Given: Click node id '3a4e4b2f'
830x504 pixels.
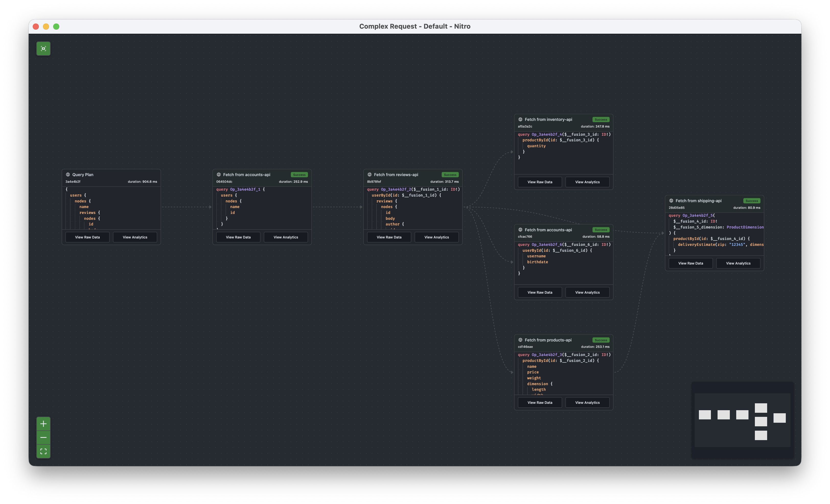Looking at the screenshot, I should click(73, 181).
